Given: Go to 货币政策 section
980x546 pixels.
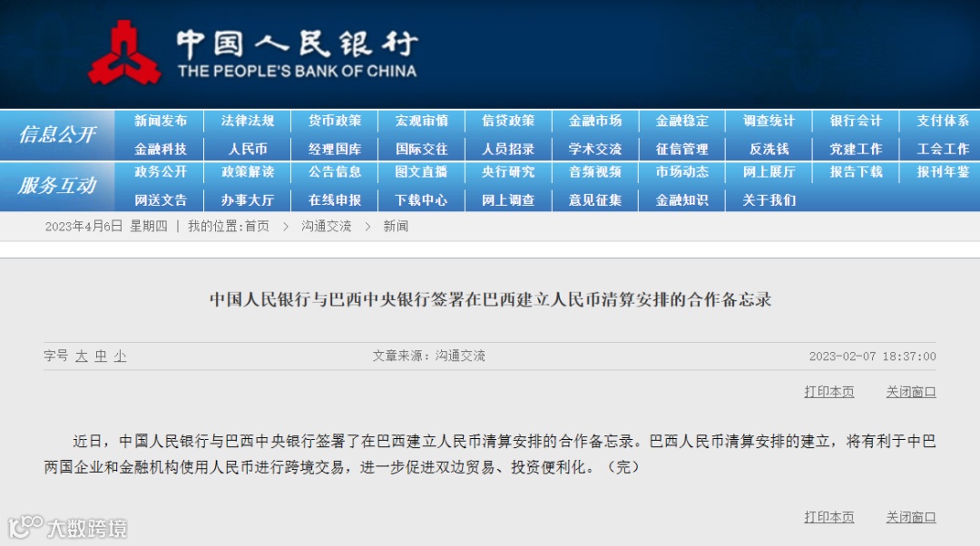Looking at the screenshot, I should click(334, 121).
